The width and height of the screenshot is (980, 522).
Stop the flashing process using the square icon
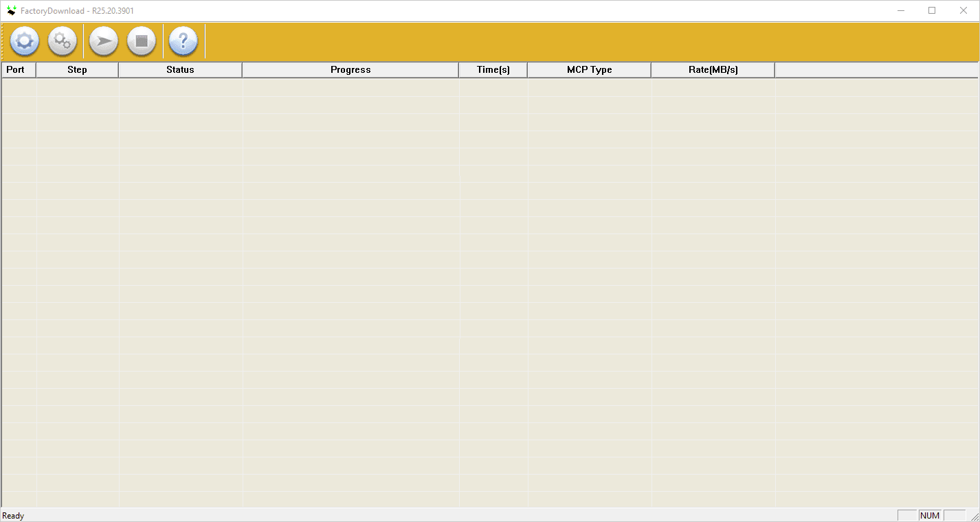pos(142,41)
